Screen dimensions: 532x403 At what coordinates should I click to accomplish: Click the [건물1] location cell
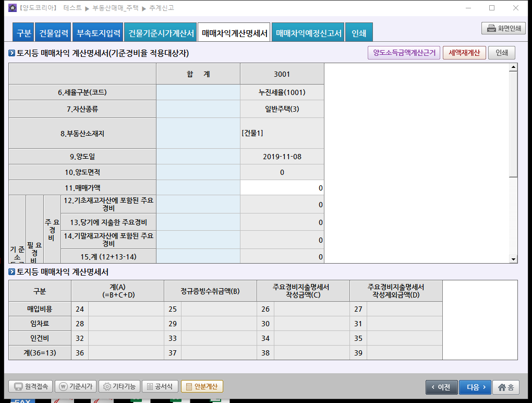(x=282, y=133)
